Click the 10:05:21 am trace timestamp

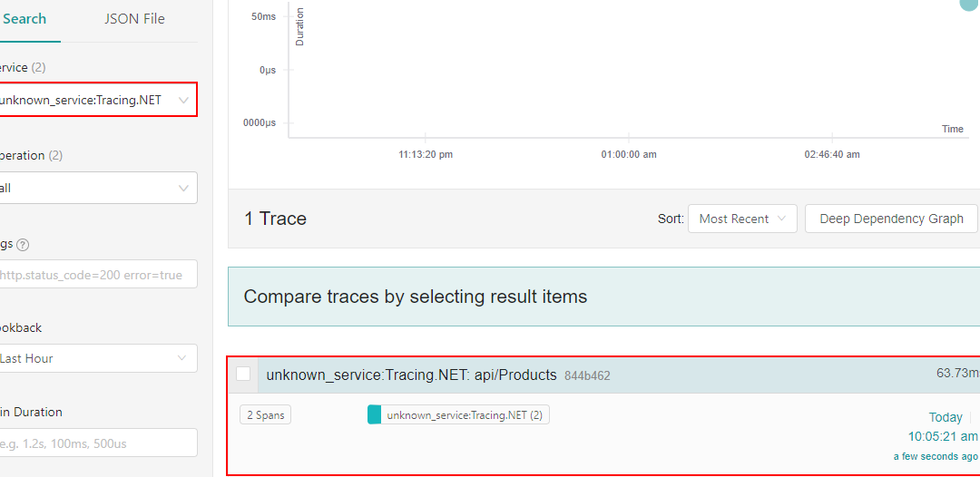coord(943,436)
